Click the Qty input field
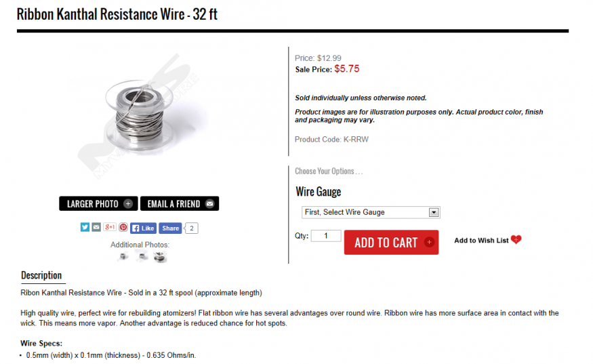Screen dimensions: 593x364 [x=326, y=236]
